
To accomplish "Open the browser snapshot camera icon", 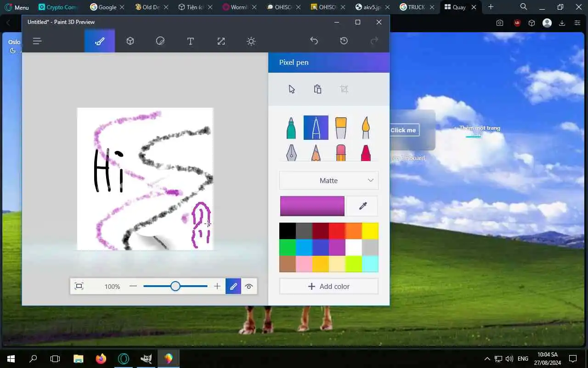I will tap(500, 23).
